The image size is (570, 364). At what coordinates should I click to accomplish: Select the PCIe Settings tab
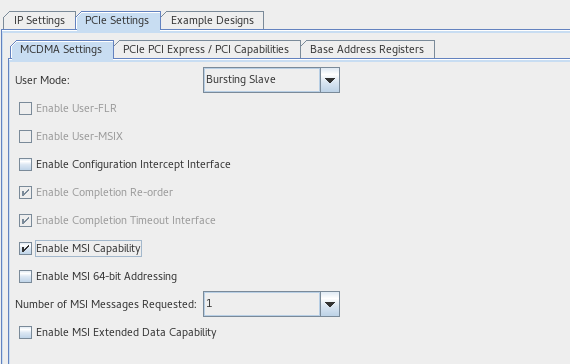[117, 20]
